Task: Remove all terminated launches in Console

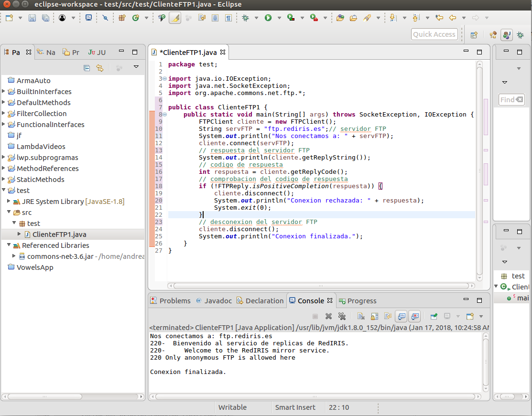Action: [342, 316]
